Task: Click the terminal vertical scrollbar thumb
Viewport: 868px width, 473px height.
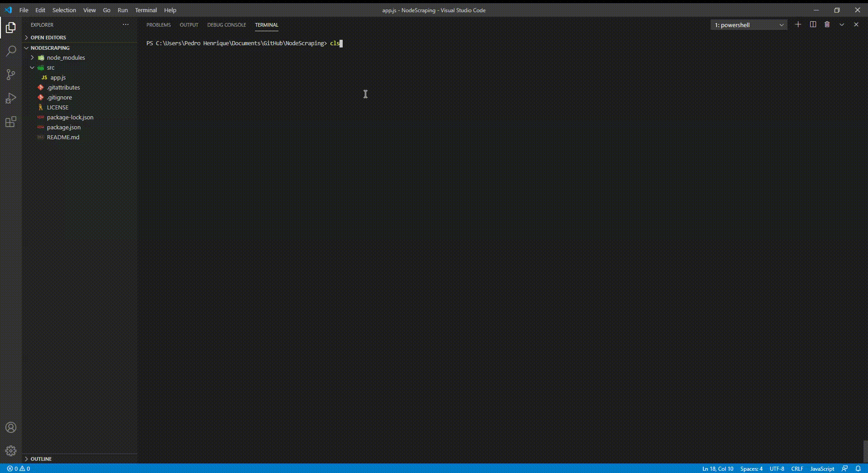Action: (x=865, y=452)
